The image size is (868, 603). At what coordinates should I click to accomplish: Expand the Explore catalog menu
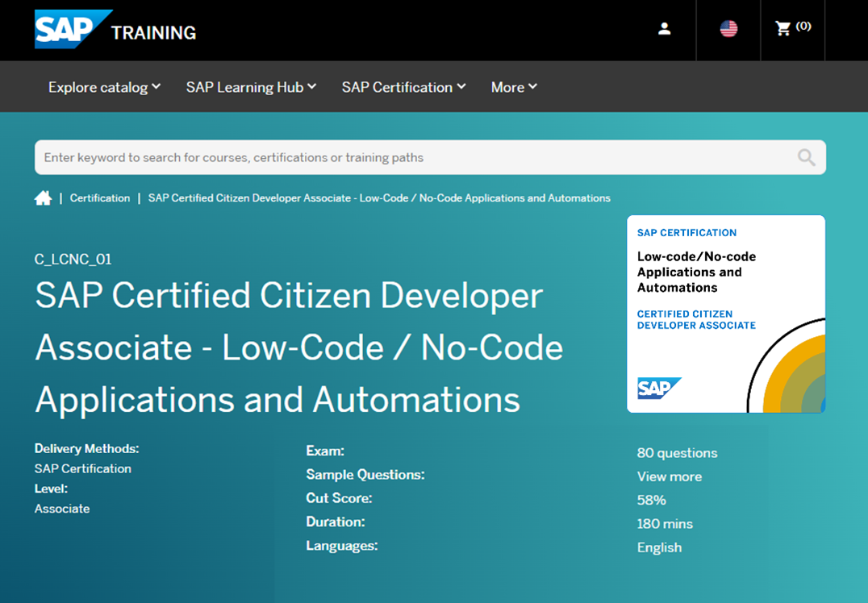coord(104,87)
